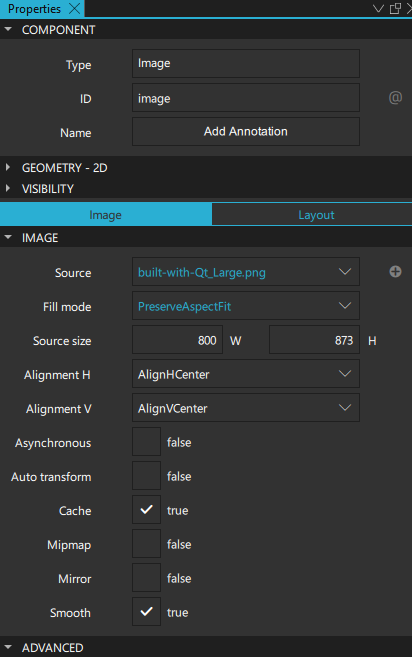Enable the Asynchronous checkbox
Viewport: 412px width, 657px height.
pyautogui.click(x=146, y=442)
